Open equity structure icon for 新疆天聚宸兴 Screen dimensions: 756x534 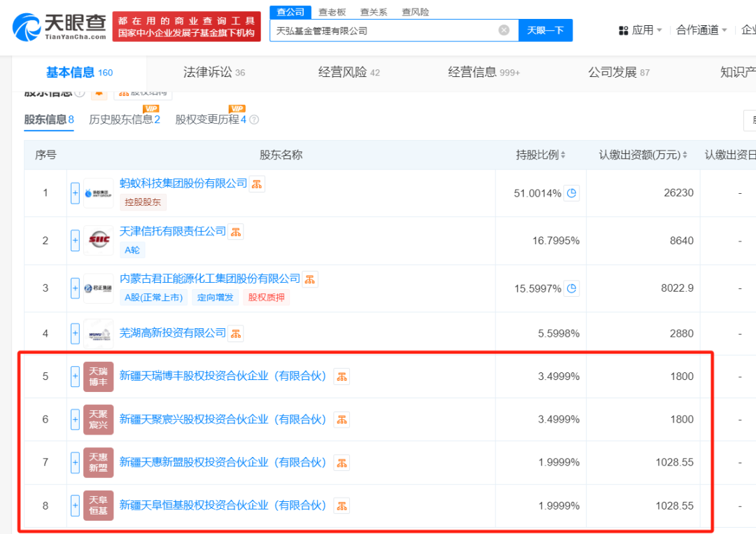(342, 420)
